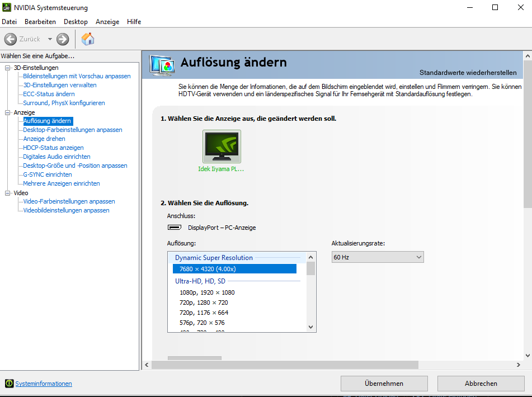Open 3D-Einstellungen verwalten
The width and height of the screenshot is (532, 397).
tap(60, 85)
